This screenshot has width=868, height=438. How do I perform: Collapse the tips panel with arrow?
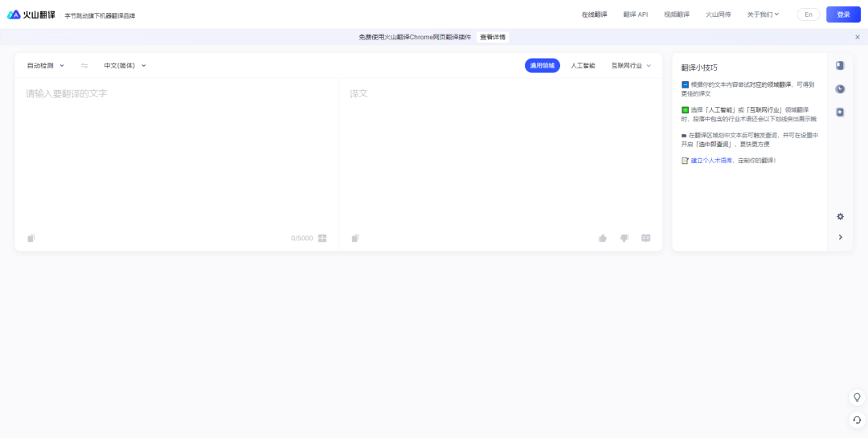841,237
